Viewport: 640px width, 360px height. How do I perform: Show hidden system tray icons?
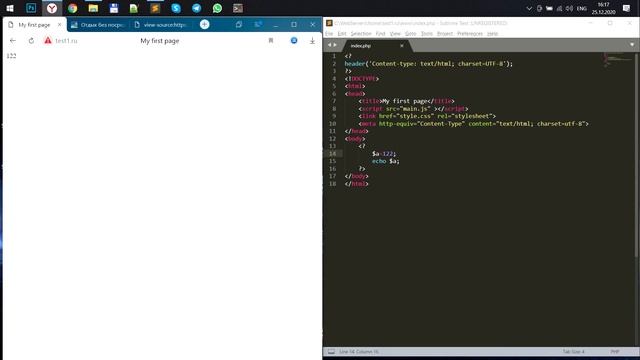(x=529, y=8)
